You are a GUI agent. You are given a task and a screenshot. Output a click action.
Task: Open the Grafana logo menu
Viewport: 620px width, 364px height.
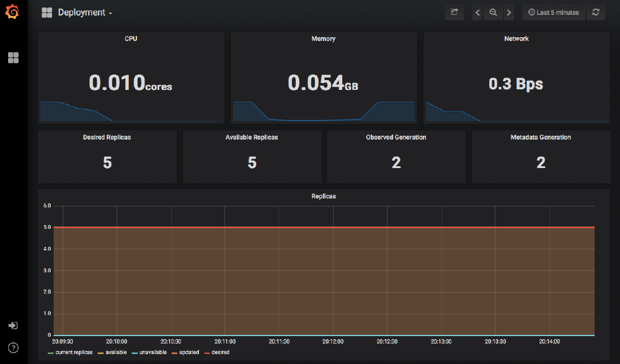pos(12,12)
